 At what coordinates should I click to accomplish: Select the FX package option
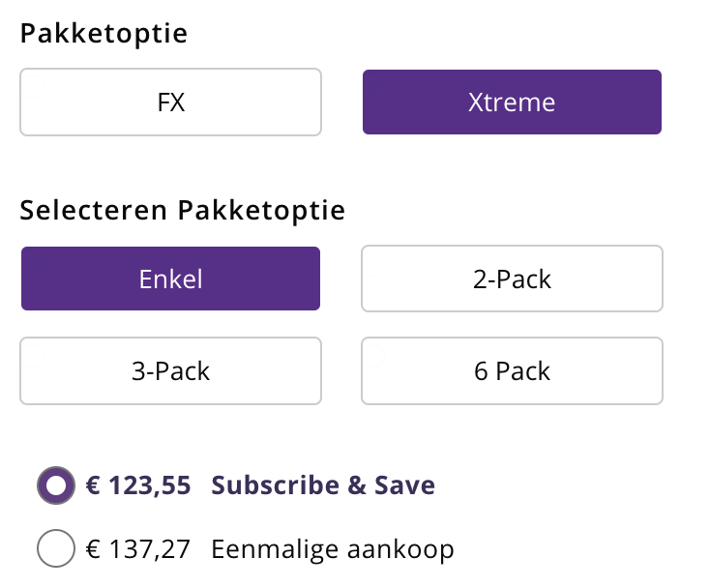pyautogui.click(x=170, y=102)
